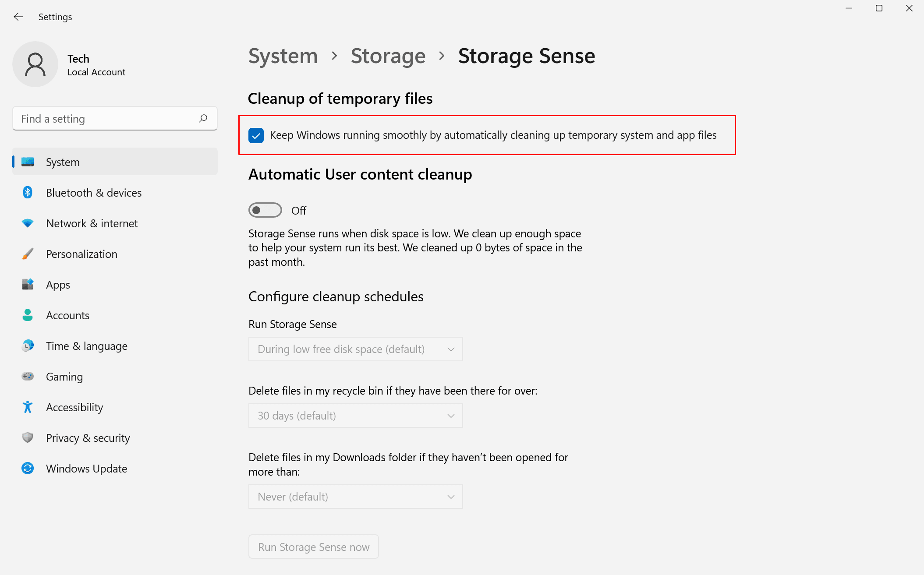Go back using the arrow button
The image size is (924, 575).
pyautogui.click(x=18, y=17)
